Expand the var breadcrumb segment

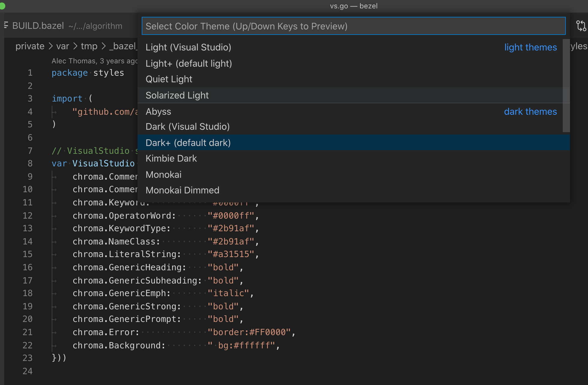[x=62, y=46]
